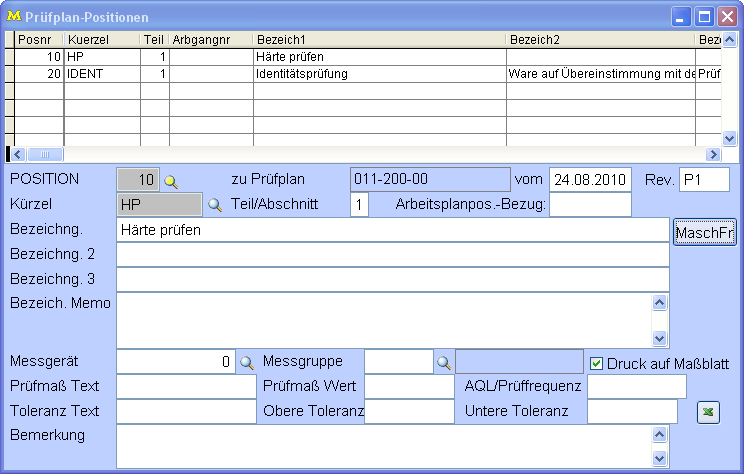Click the zu Prüfplan field 011-200-00
The width and height of the screenshot is (744, 474).
click(430, 179)
